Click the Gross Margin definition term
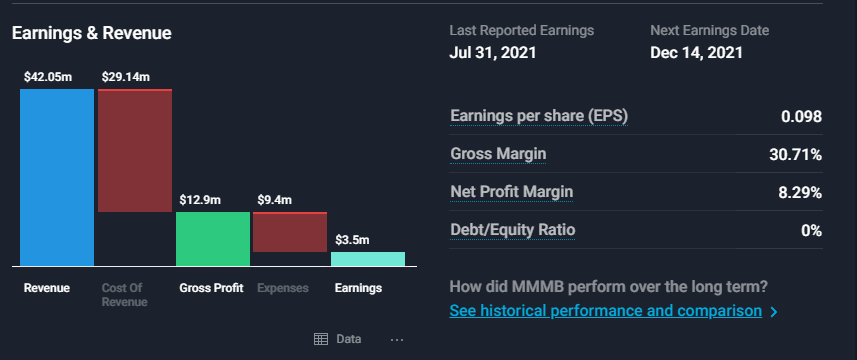This screenshot has width=857, height=360. click(x=498, y=155)
